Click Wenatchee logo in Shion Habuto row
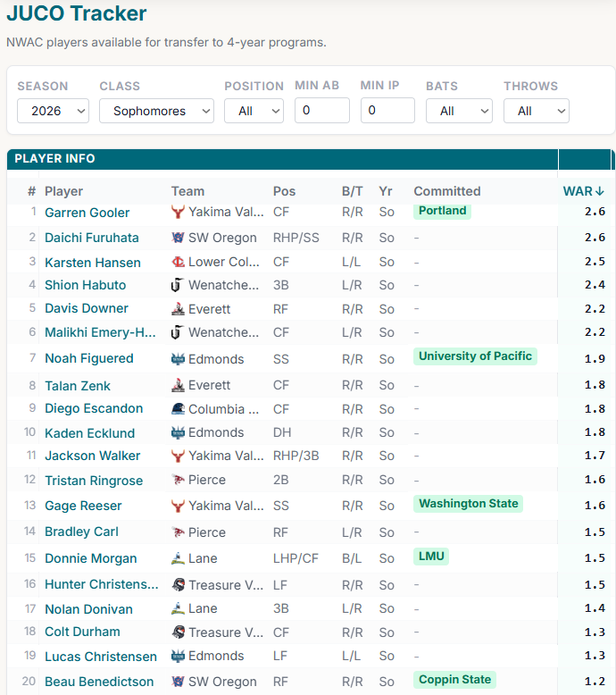This screenshot has width=616, height=695. [177, 285]
